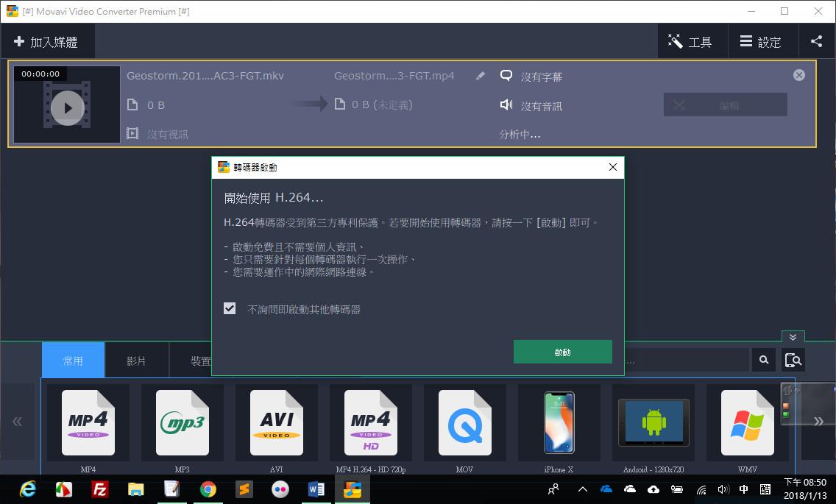Uncheck 不詢問即啟動其他轉碼器 checkbox

(230, 308)
